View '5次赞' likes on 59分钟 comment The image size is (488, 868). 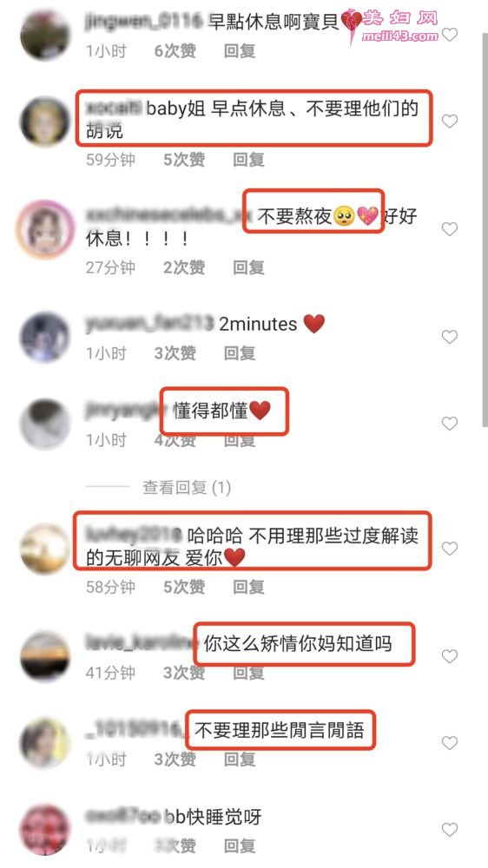coord(184,160)
